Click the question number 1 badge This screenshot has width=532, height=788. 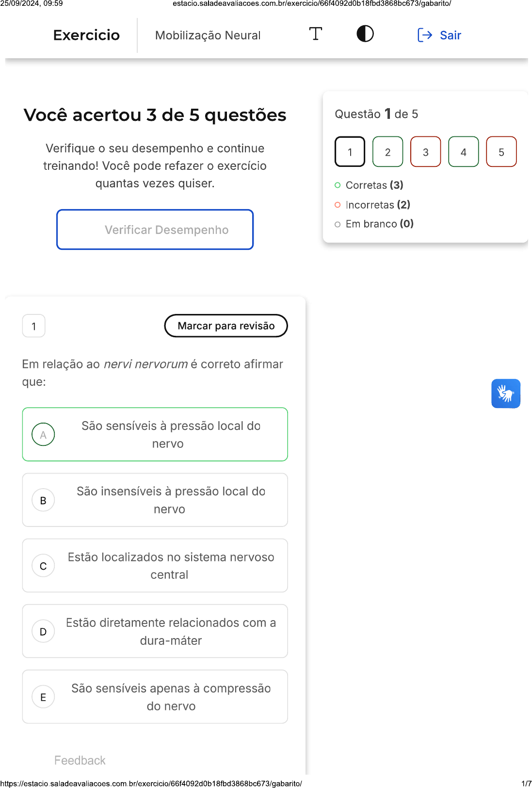coord(34,326)
